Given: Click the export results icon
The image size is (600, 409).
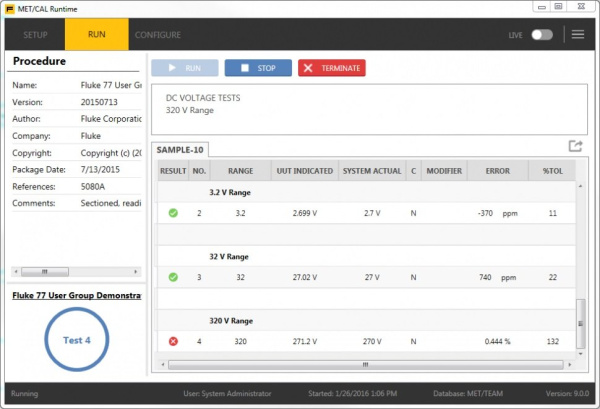Looking at the screenshot, I should point(575,146).
